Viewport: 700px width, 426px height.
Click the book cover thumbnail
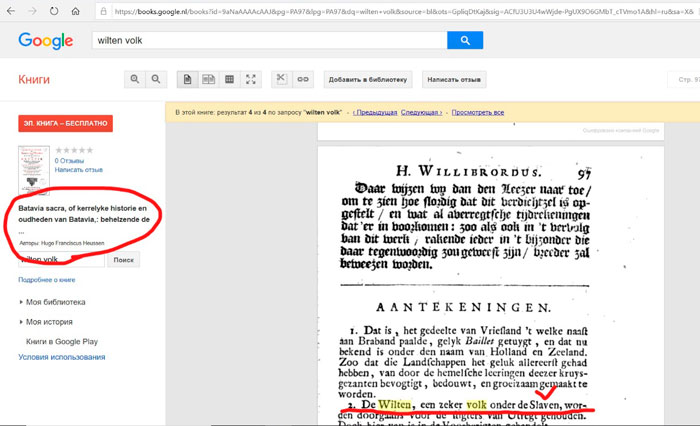pyautogui.click(x=33, y=170)
